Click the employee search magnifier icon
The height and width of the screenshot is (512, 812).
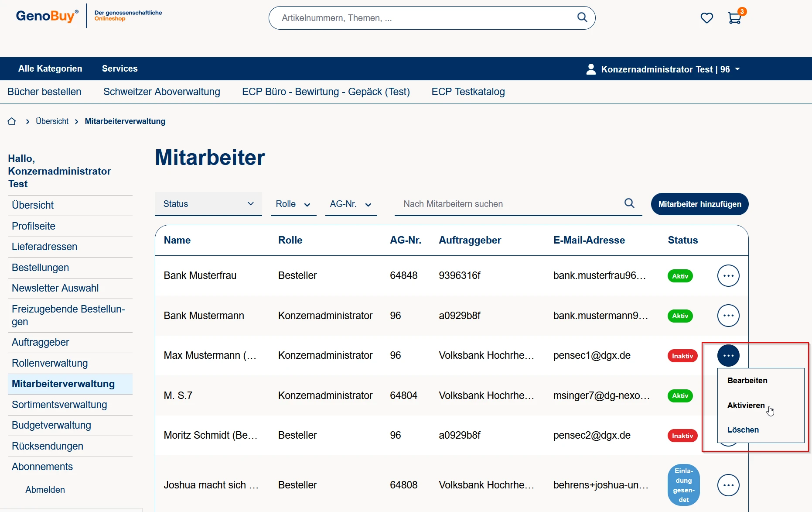(x=629, y=203)
